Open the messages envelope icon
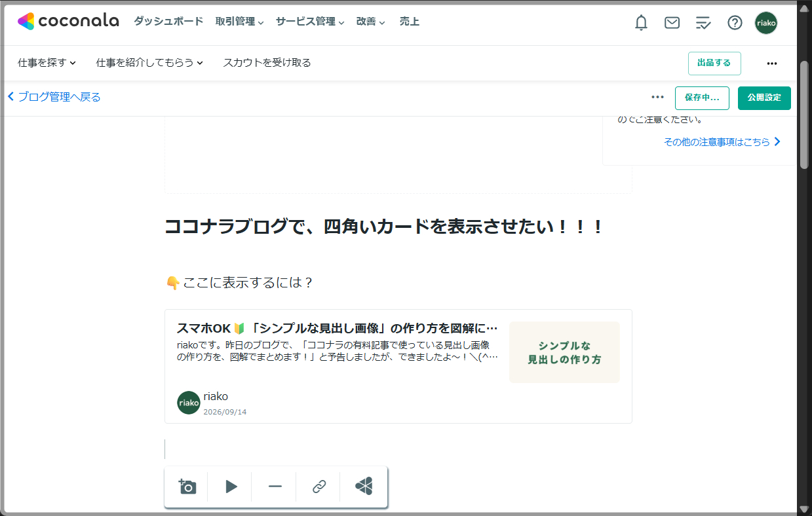The width and height of the screenshot is (812, 516). [x=672, y=23]
